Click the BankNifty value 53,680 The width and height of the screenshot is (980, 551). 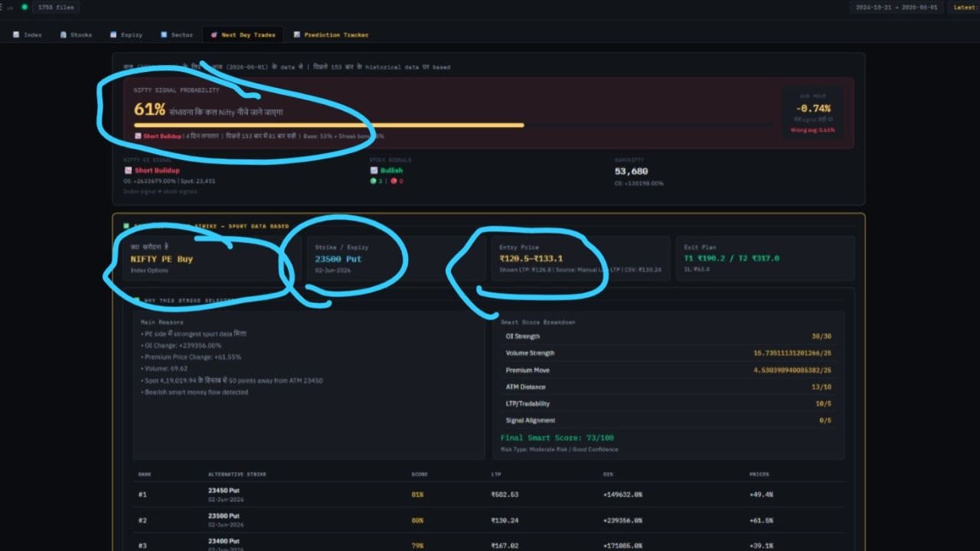631,171
